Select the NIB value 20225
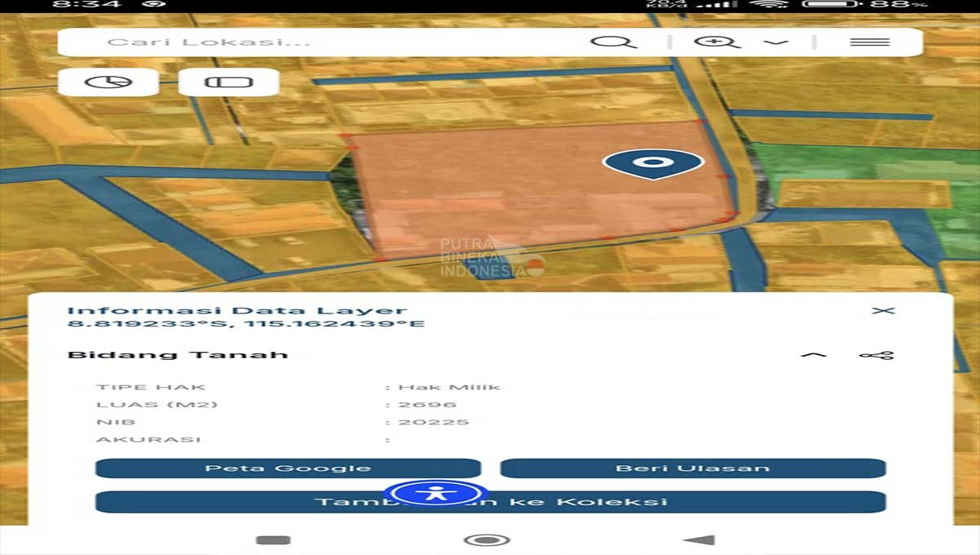 pos(434,422)
